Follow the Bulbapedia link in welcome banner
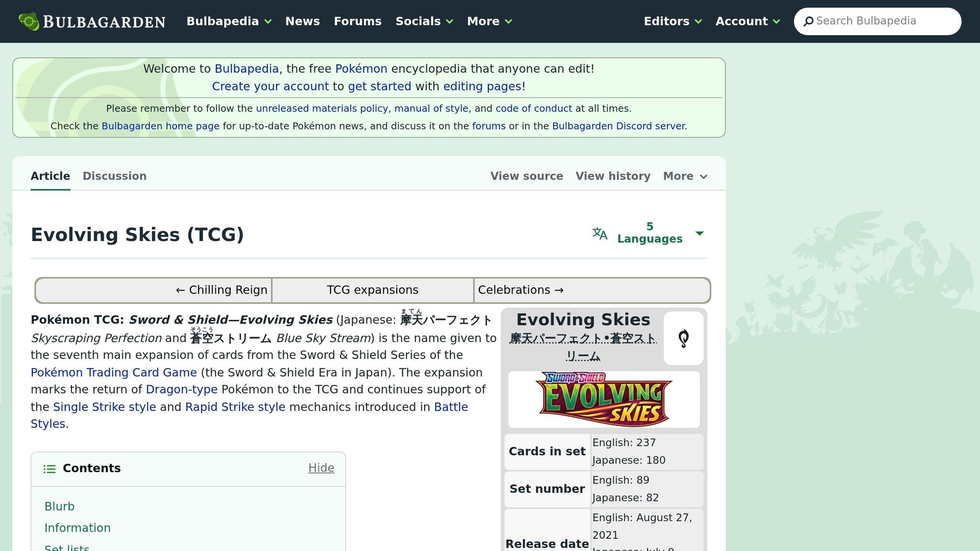Viewport: 980px width, 551px height. pos(246,69)
